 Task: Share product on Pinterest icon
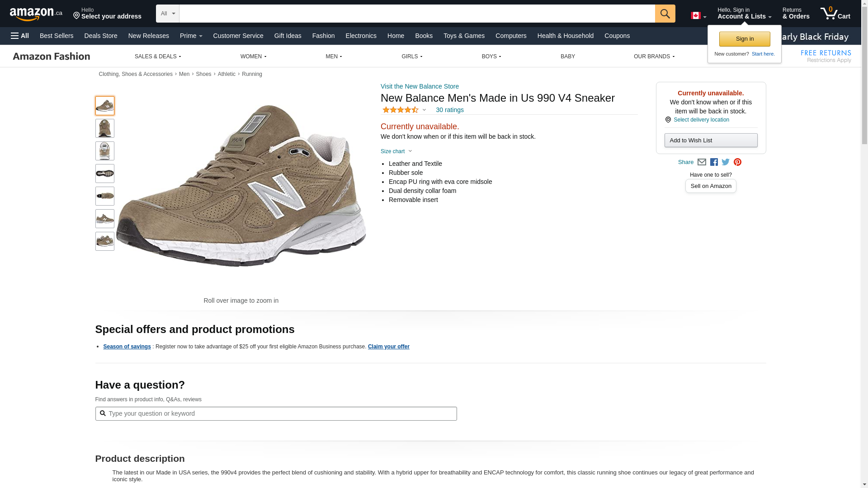click(x=737, y=162)
